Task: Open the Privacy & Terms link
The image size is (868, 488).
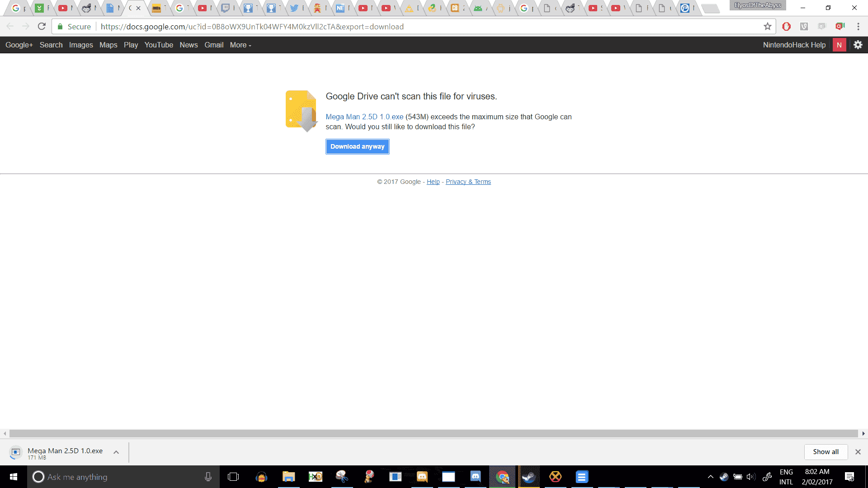Action: 468,182
